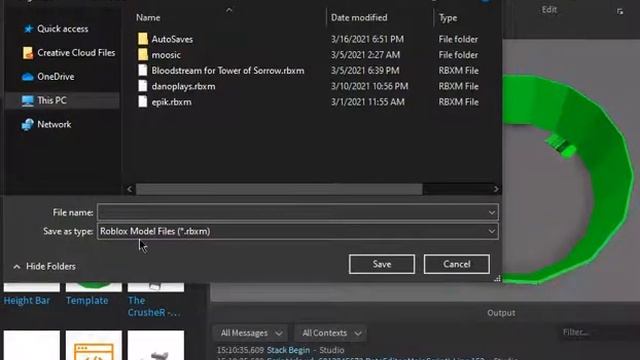Expand Save as type dropdown arrow
This screenshot has height=360, width=640.
[492, 231]
